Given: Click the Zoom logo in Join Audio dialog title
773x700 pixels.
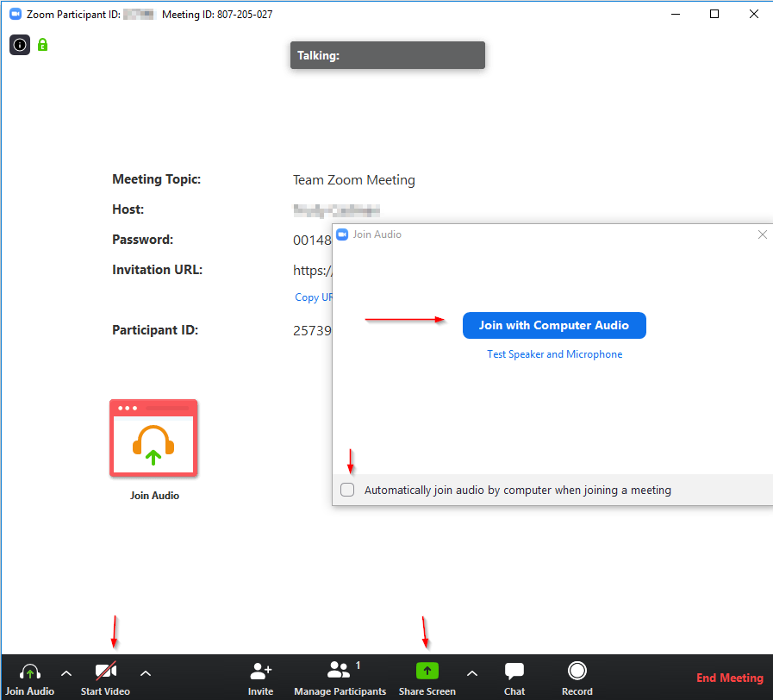Looking at the screenshot, I should coord(342,234).
